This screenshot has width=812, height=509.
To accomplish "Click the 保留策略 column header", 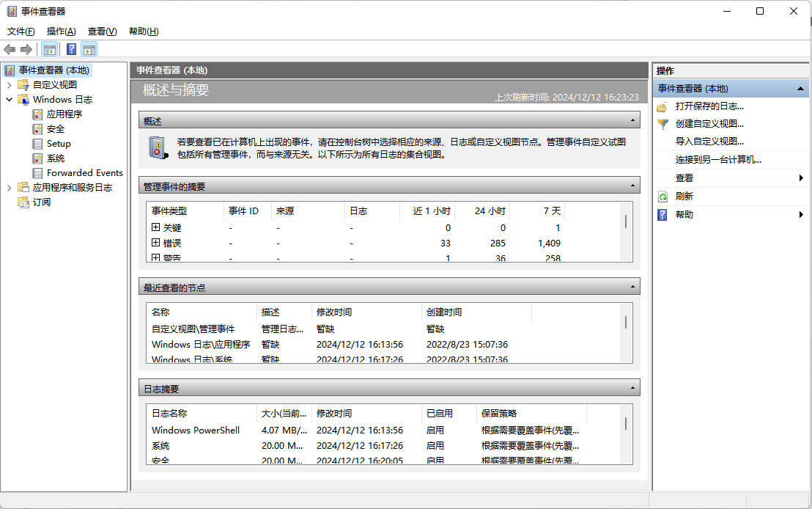I will click(x=531, y=413).
